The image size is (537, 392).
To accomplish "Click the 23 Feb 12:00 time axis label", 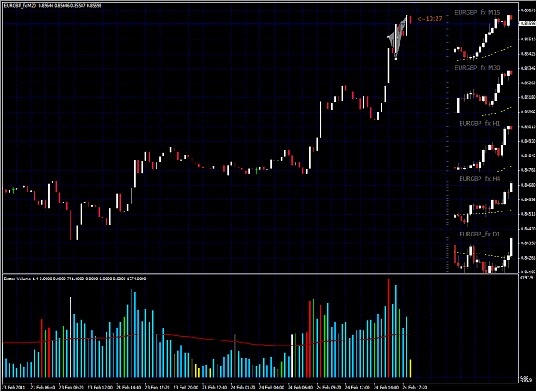I will [x=101, y=388].
